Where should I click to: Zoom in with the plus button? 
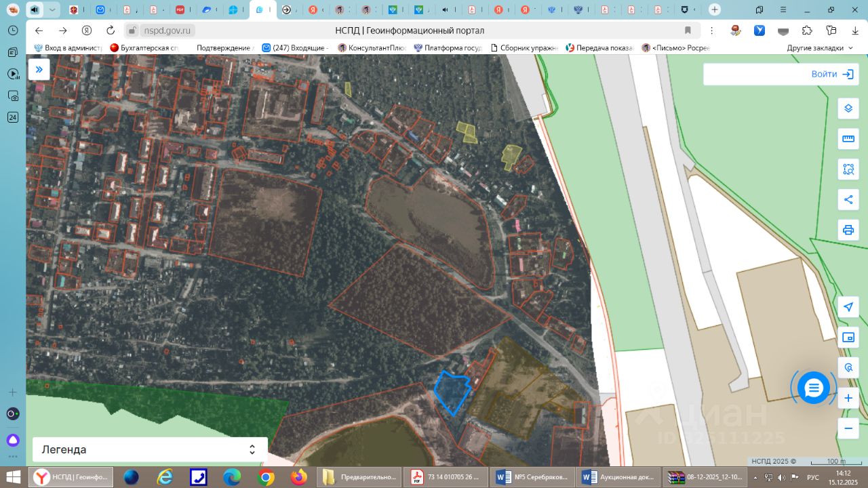point(848,398)
